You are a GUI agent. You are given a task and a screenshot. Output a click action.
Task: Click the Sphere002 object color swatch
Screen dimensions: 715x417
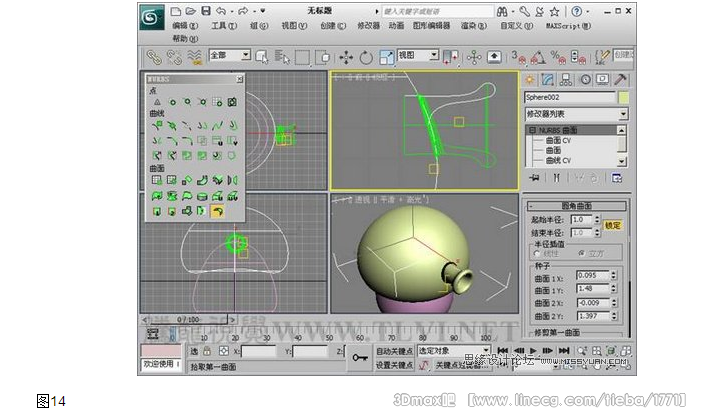pos(623,97)
